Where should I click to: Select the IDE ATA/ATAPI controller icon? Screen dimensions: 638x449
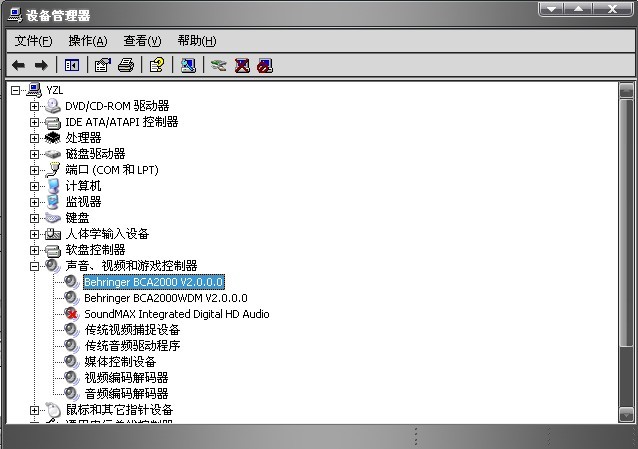[52, 122]
